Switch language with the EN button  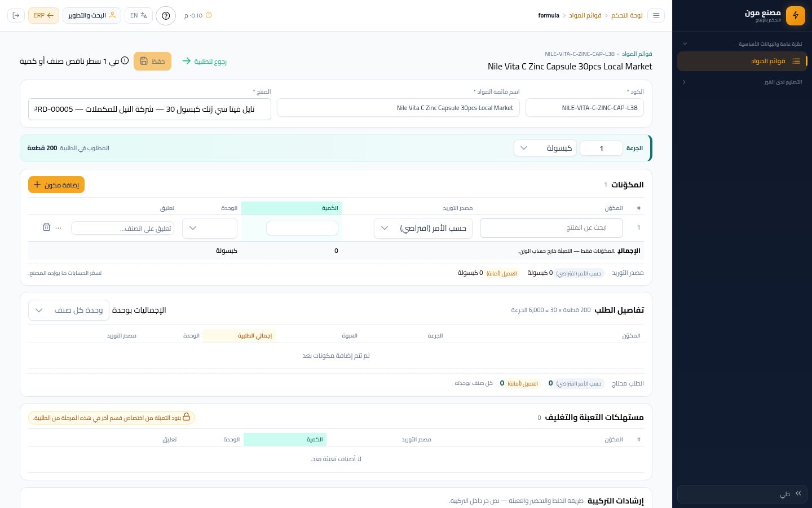click(x=139, y=15)
